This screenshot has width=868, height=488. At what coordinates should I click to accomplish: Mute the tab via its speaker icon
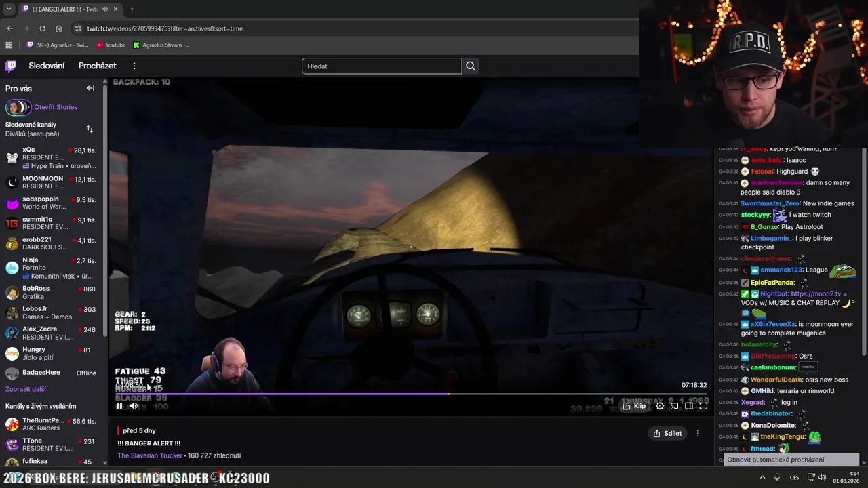coord(104,9)
